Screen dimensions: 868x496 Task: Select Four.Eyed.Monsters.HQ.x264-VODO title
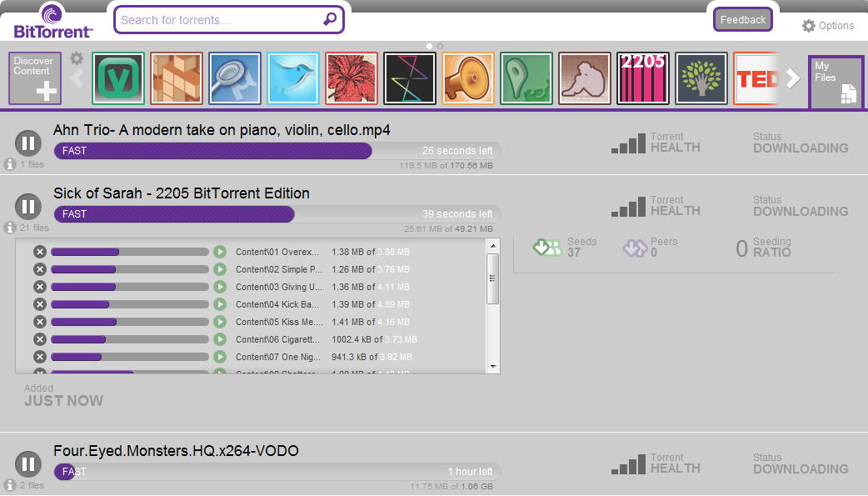pos(176,451)
